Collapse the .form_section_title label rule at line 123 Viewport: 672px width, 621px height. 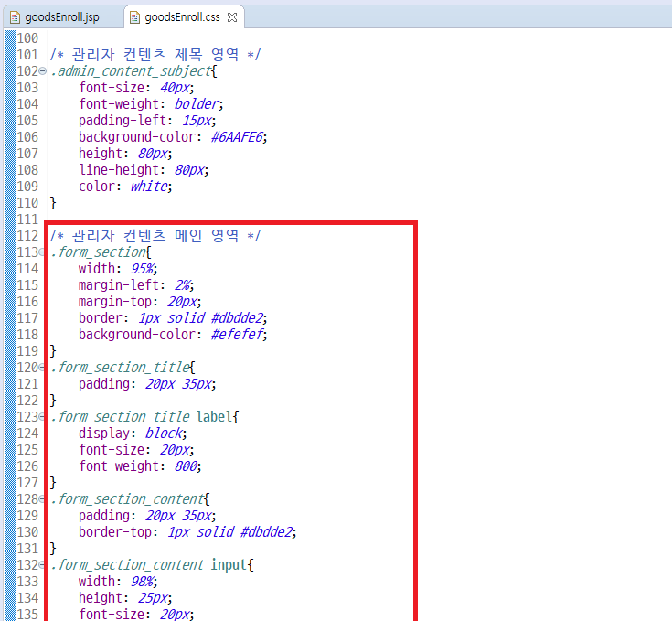coord(42,416)
